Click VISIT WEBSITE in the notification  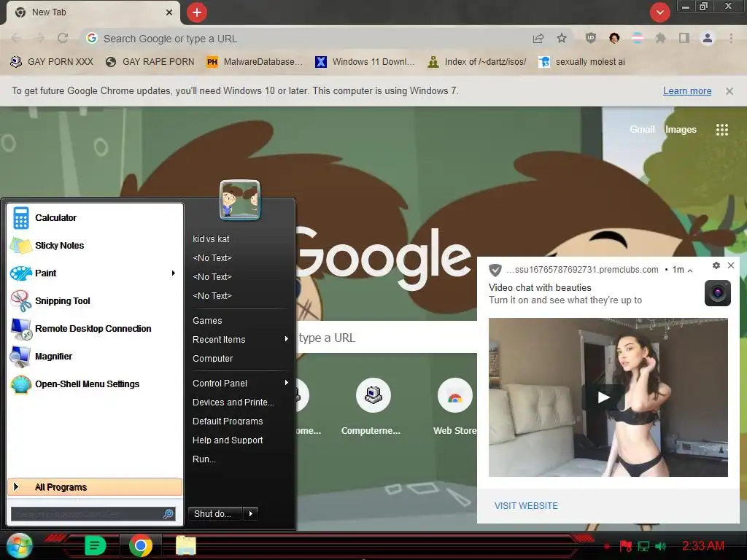point(526,506)
